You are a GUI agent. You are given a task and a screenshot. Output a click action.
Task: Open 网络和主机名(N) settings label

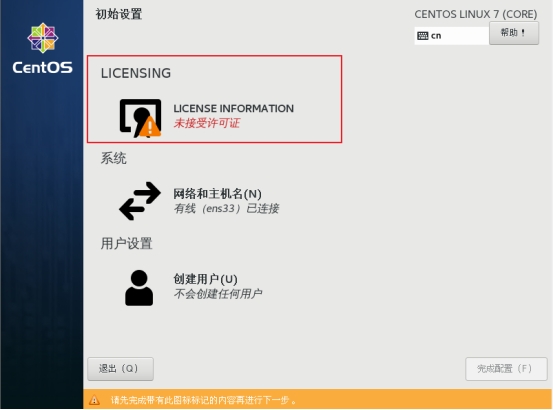217,194
